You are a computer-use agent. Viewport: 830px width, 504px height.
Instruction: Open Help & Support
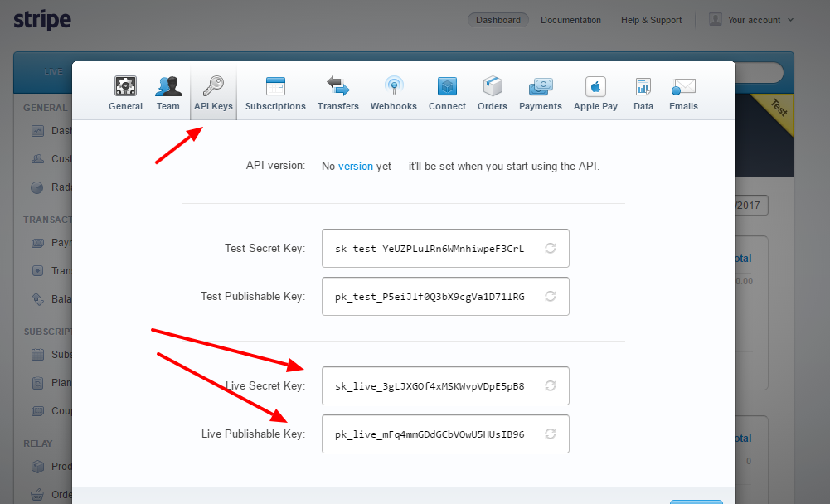click(x=651, y=20)
